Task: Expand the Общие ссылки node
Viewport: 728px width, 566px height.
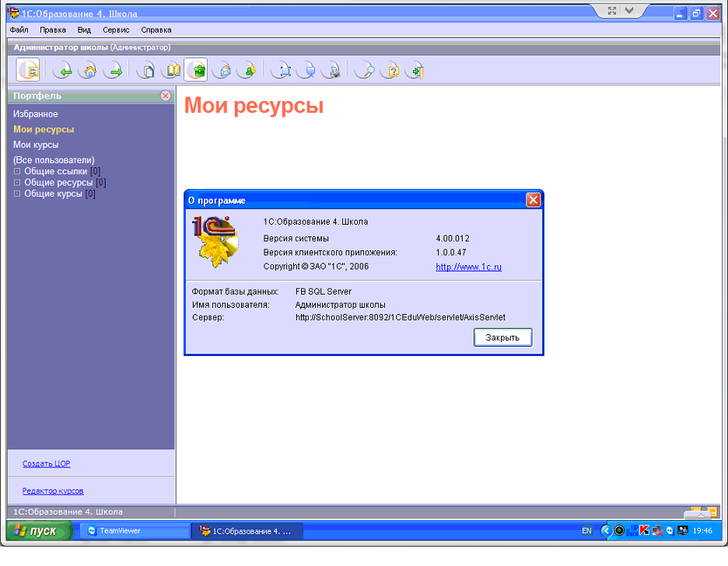Action: point(17,171)
